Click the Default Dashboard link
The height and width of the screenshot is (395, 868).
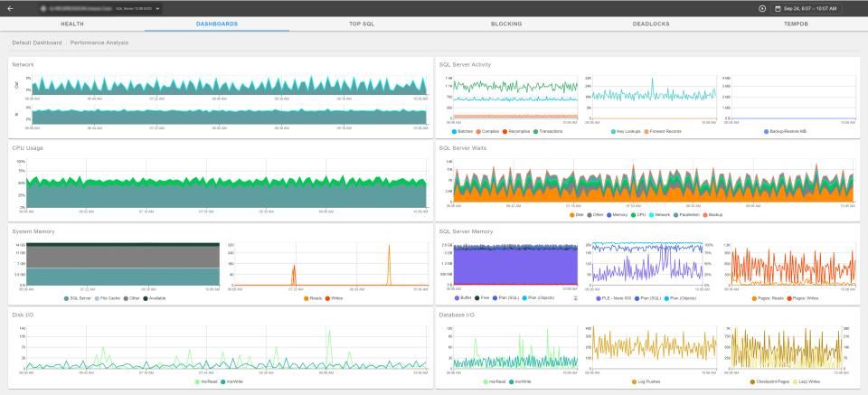36,42
